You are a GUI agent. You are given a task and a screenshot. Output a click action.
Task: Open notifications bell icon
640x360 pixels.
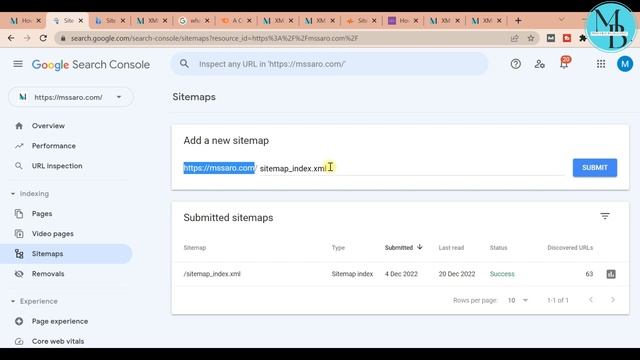click(x=564, y=63)
